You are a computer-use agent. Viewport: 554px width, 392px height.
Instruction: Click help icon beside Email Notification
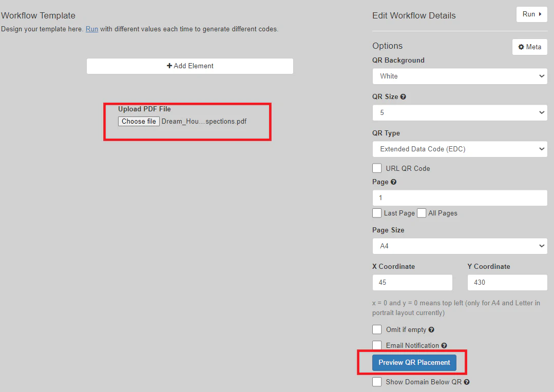pyautogui.click(x=444, y=346)
